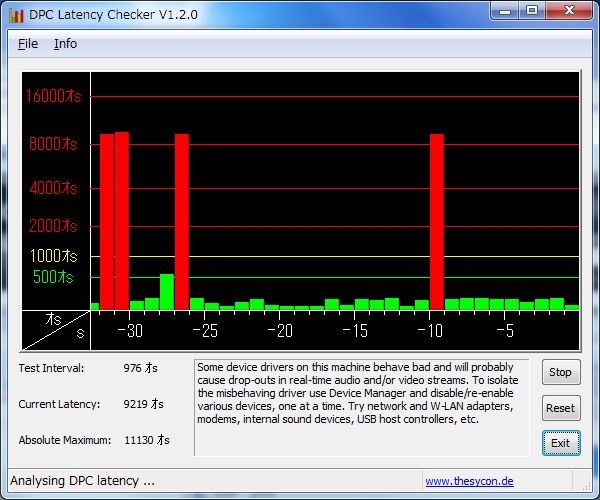Click the Reset button

click(561, 408)
